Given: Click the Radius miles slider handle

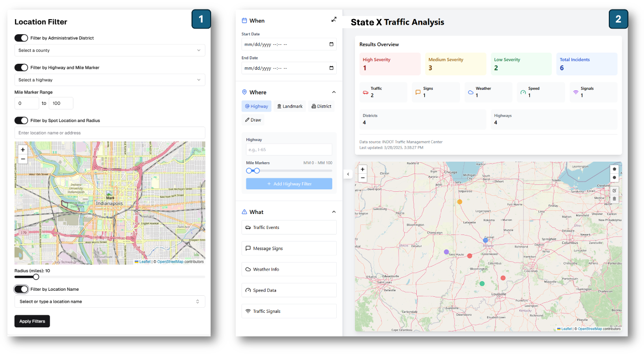Looking at the screenshot, I should tap(36, 277).
